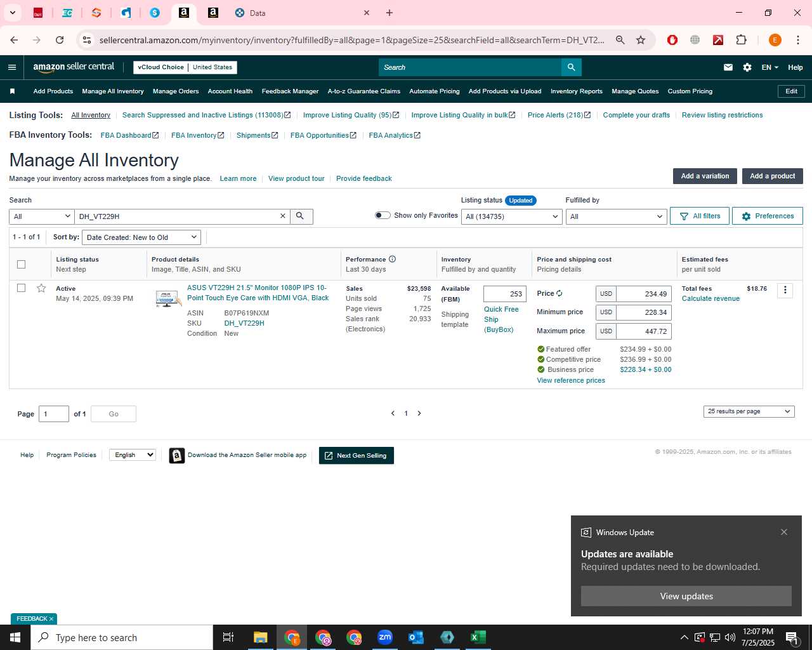The height and width of the screenshot is (650, 812).
Task: Open the listing's three-dot actions menu
Action: 785,290
